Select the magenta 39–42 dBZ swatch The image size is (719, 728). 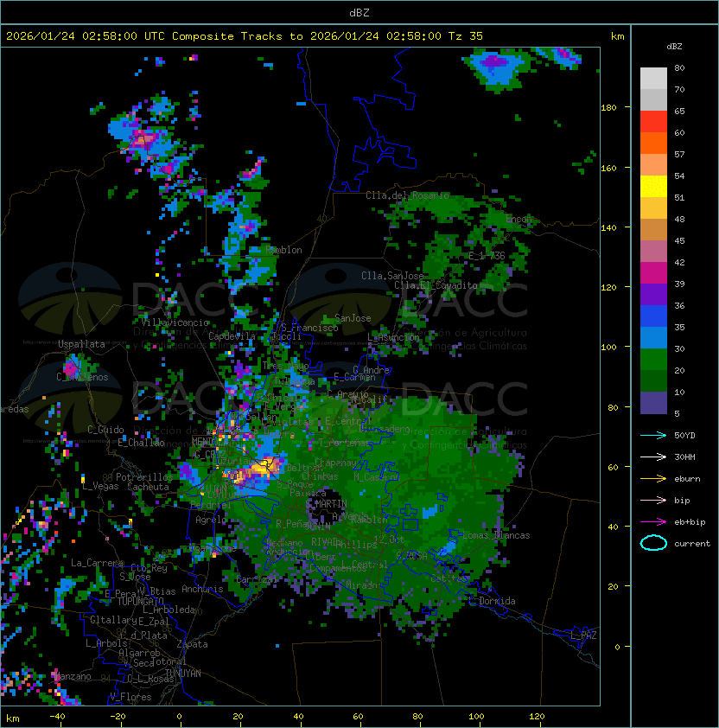click(x=653, y=273)
